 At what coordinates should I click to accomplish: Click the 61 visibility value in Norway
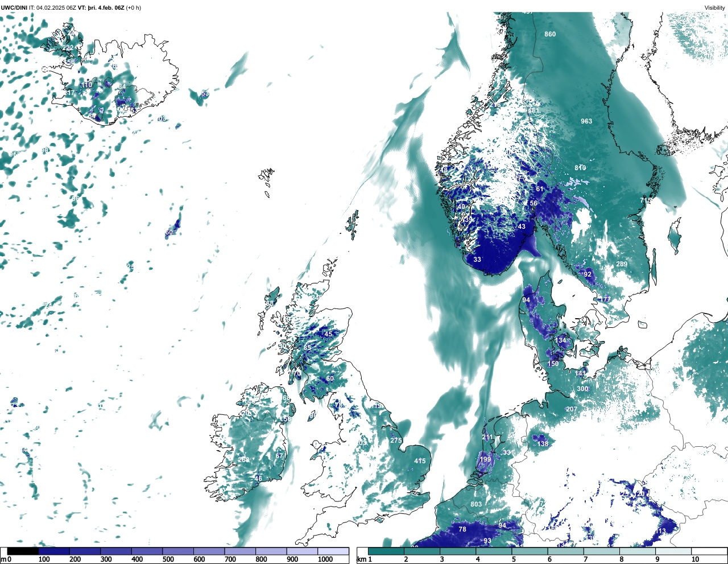[540, 189]
